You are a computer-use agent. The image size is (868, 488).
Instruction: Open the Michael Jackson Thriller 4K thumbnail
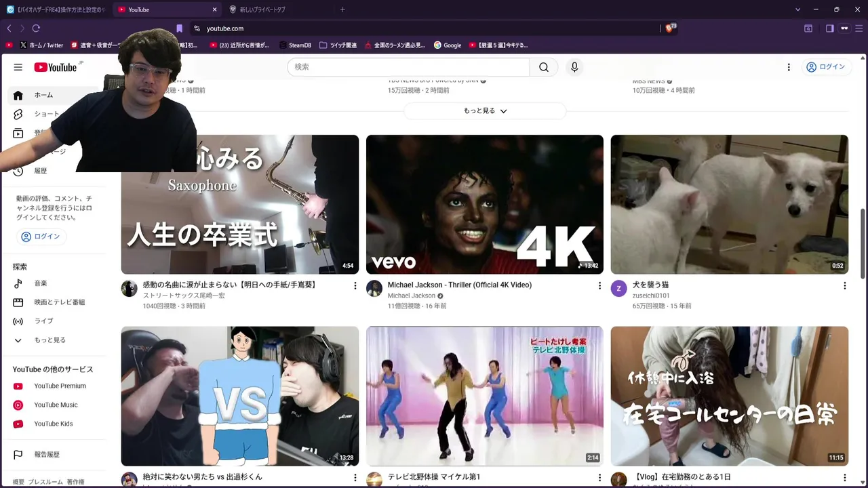coord(485,205)
